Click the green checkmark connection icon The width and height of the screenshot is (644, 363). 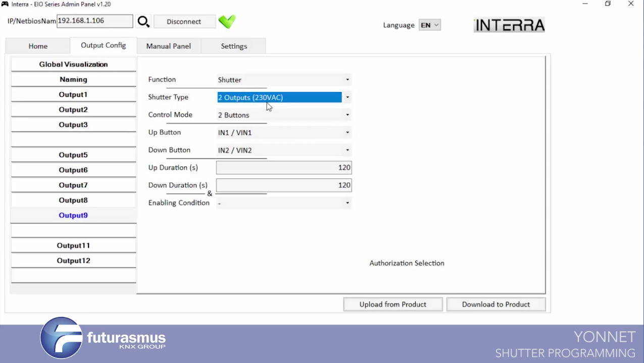[227, 21]
